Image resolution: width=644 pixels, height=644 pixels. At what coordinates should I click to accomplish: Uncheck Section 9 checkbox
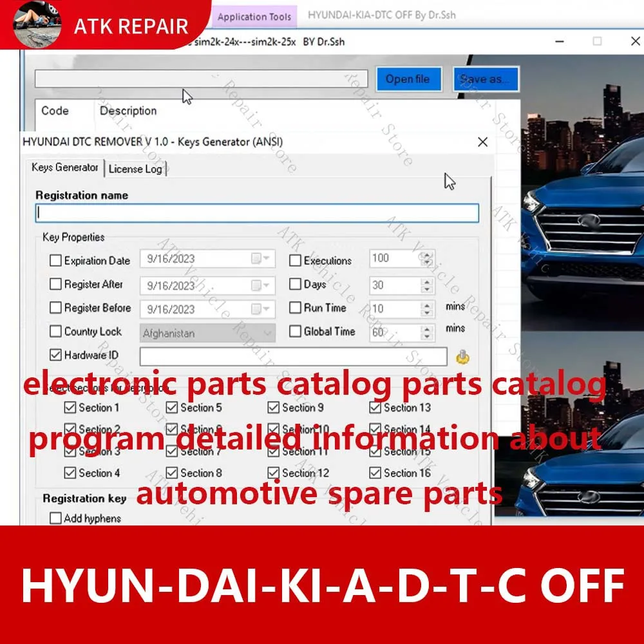click(274, 408)
